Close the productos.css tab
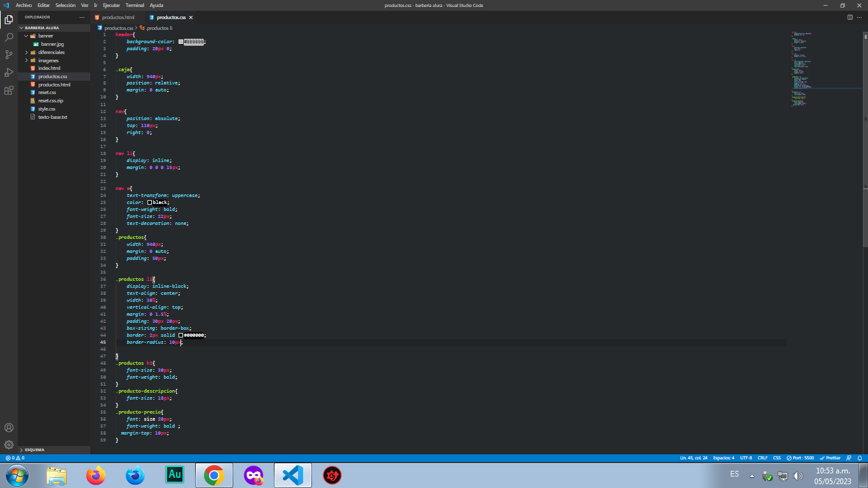This screenshot has width=868, height=488. (191, 18)
